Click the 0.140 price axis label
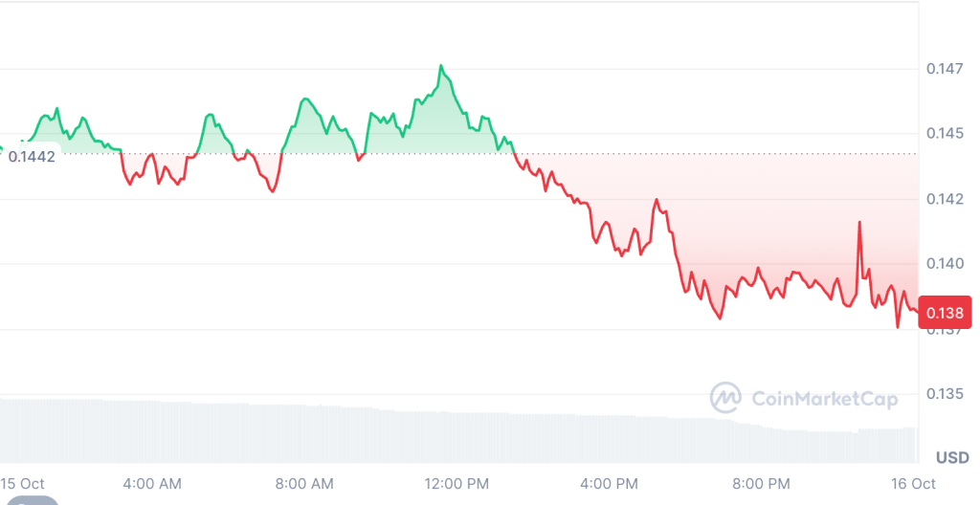Viewport: 980px width, 505px height. coord(945,264)
